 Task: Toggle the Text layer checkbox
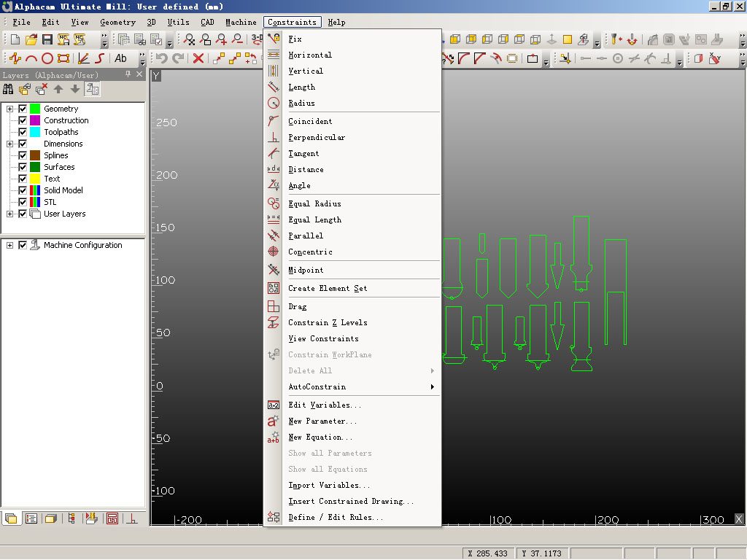pyautogui.click(x=23, y=179)
